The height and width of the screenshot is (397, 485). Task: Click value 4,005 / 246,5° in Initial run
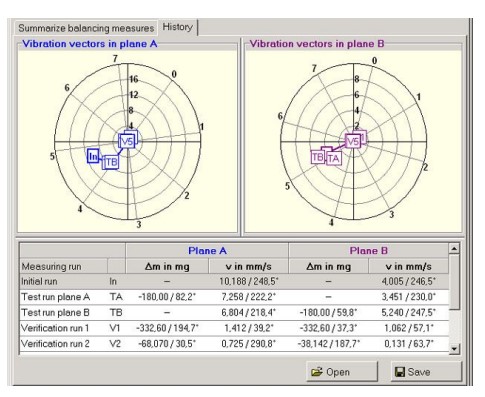408,281
